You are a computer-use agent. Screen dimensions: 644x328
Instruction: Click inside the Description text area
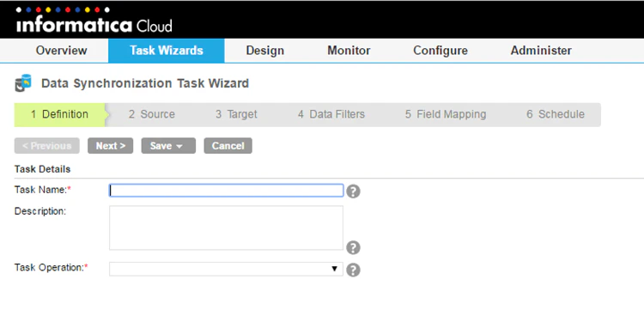[226, 228]
